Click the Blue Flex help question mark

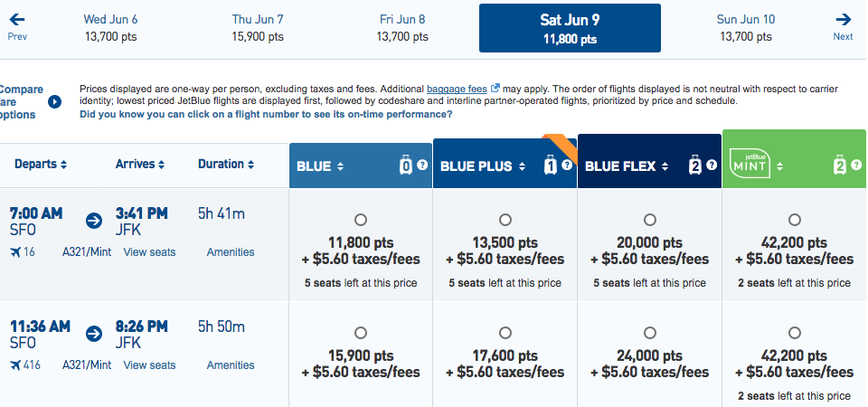click(711, 166)
